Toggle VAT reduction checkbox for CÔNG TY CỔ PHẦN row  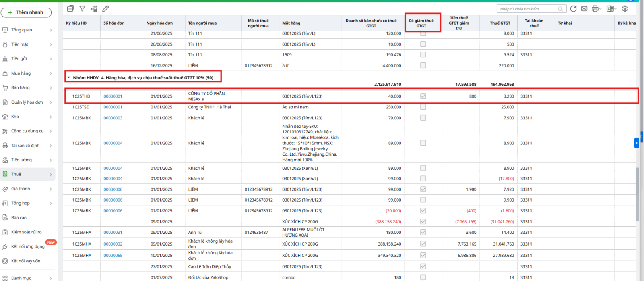(423, 96)
